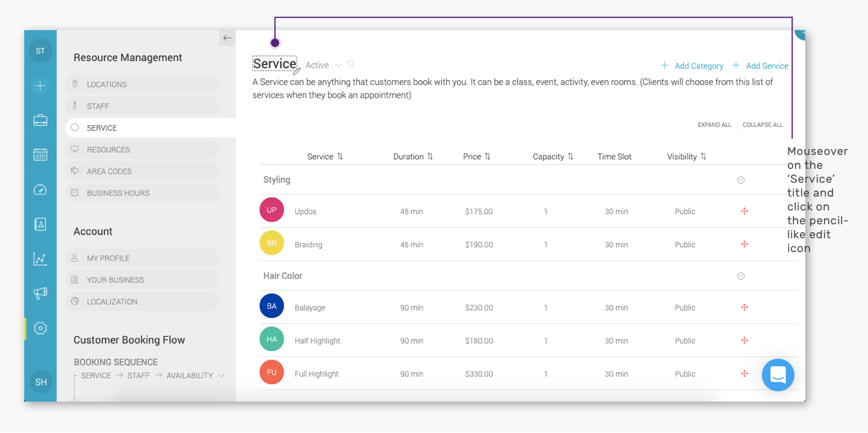868x433 pixels.
Task: Click the SH avatar at bottom of rail
Action: tap(41, 382)
